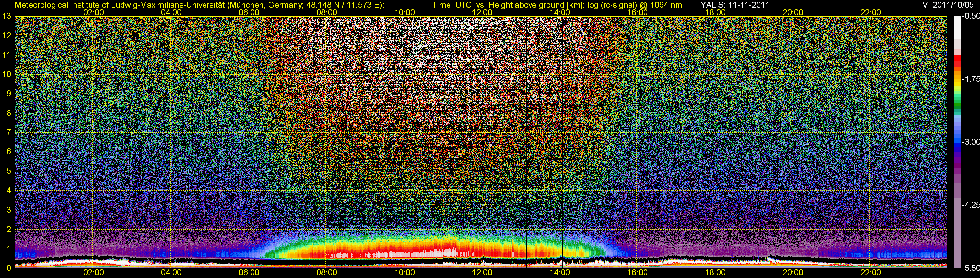Click the 02:00 label on the top time axis
This screenshot has height=278, width=980.
(93, 12)
